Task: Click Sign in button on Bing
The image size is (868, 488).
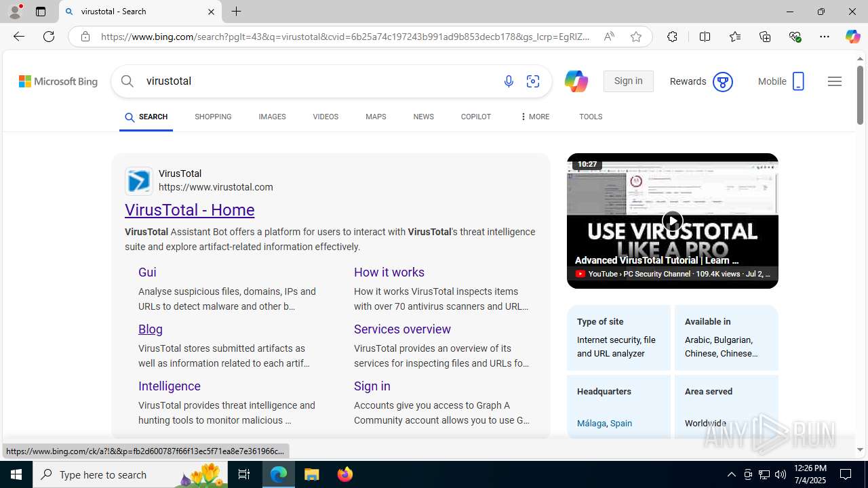Action: [x=628, y=81]
